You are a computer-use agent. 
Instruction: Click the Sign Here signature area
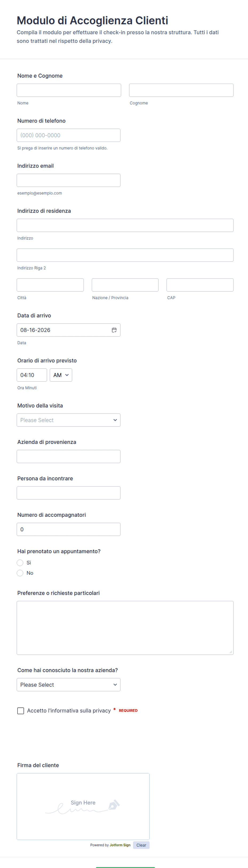83,806
